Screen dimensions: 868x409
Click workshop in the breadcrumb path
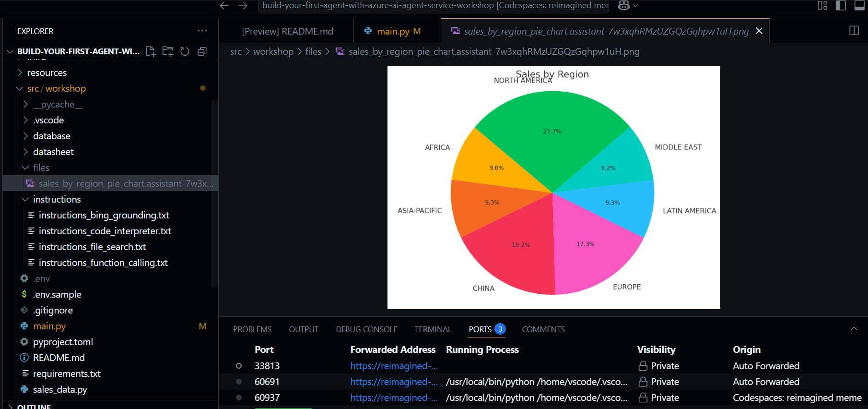tap(273, 51)
